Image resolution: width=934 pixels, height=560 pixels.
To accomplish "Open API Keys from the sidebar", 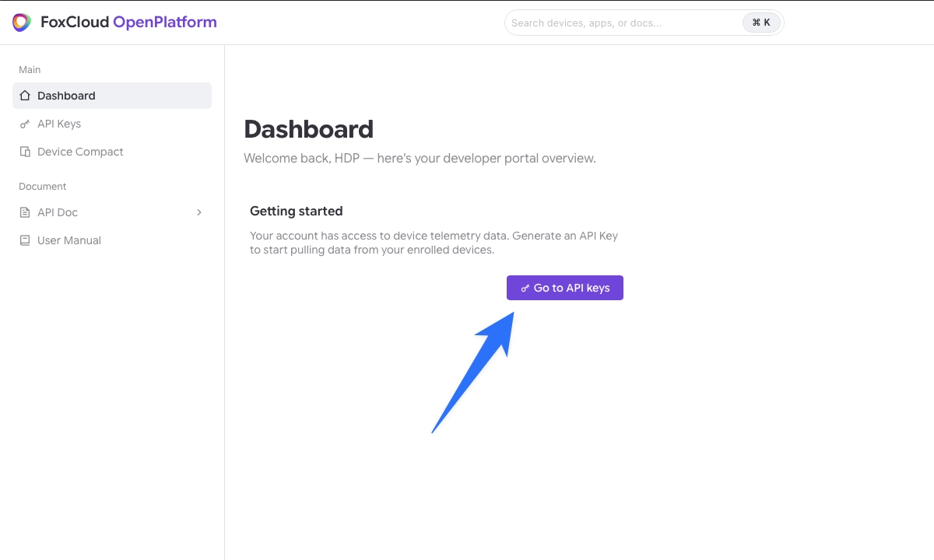I will (112, 124).
